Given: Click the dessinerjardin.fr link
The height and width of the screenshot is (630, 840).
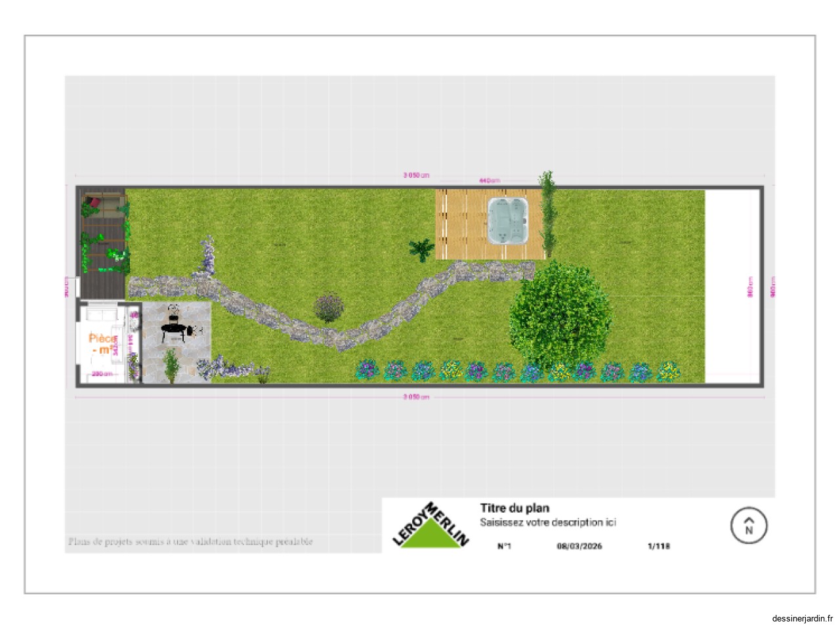Looking at the screenshot, I should [x=802, y=618].
